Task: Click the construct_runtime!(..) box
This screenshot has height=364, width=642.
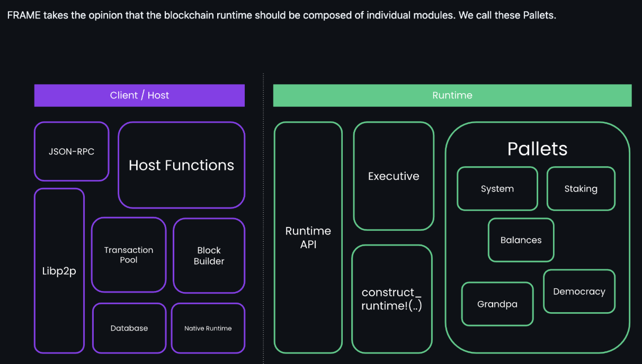Action: [x=392, y=299]
